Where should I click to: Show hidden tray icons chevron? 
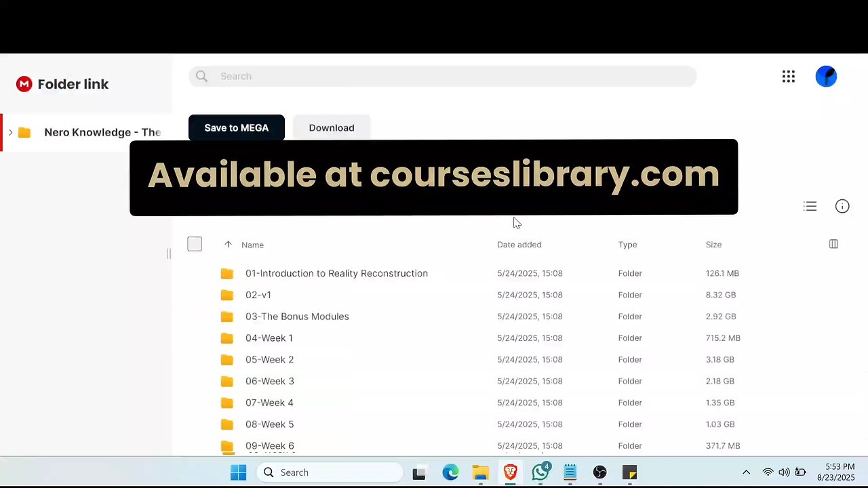pos(746,472)
